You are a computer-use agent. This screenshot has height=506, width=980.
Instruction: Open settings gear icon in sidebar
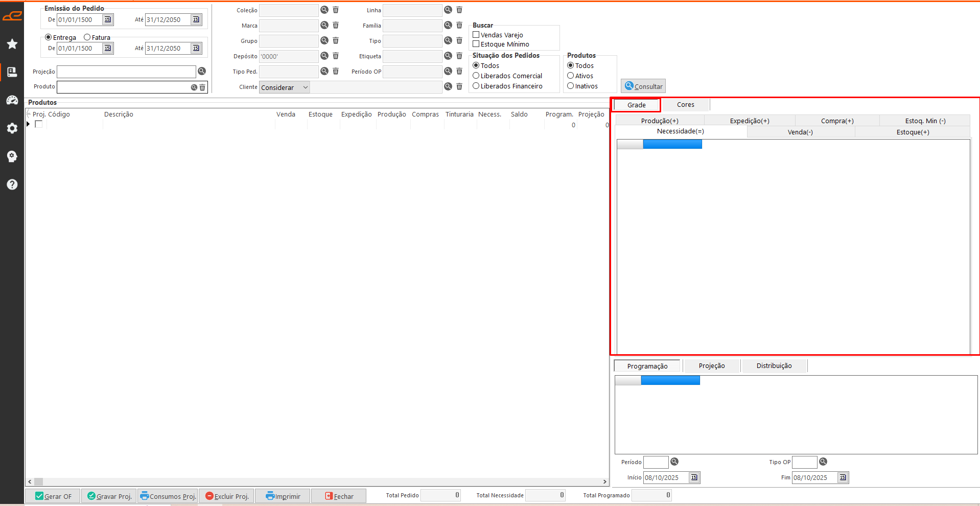point(12,128)
